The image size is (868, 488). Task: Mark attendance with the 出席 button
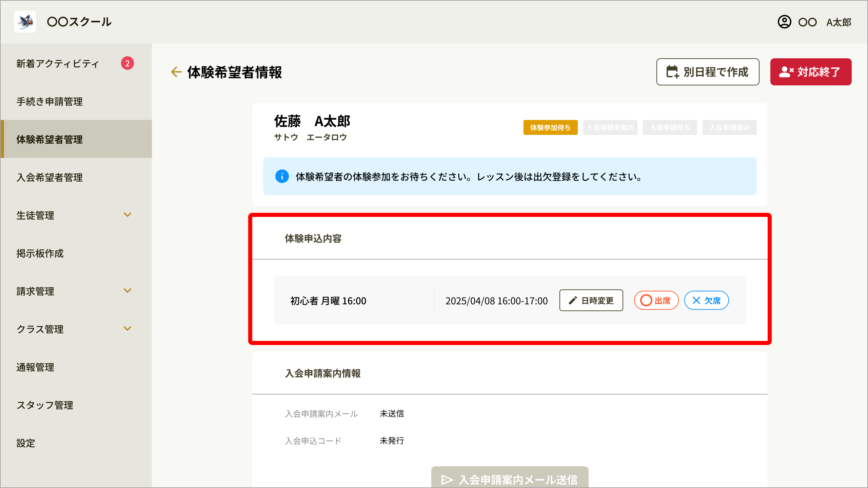(x=656, y=300)
